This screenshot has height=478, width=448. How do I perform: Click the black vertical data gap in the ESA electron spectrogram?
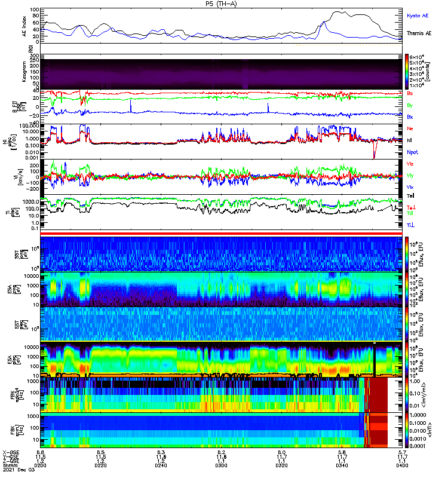point(375,360)
